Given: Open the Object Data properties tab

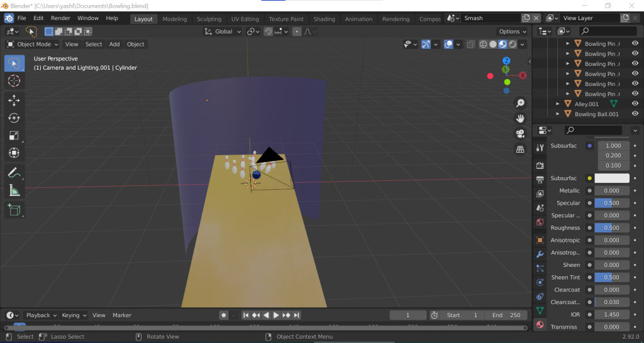Looking at the screenshot, I should tap(540, 310).
